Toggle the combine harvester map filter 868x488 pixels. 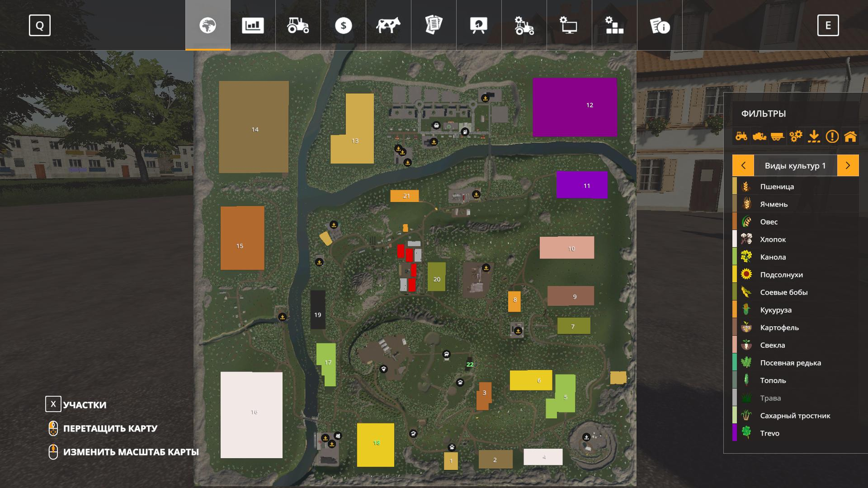click(759, 136)
